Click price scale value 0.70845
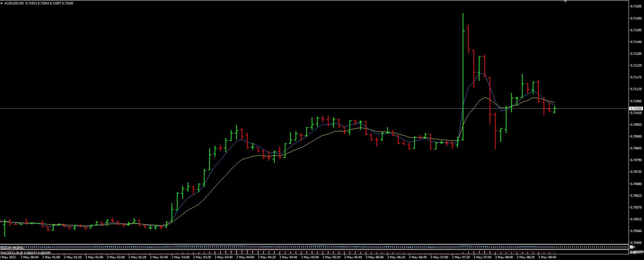 tap(636, 148)
